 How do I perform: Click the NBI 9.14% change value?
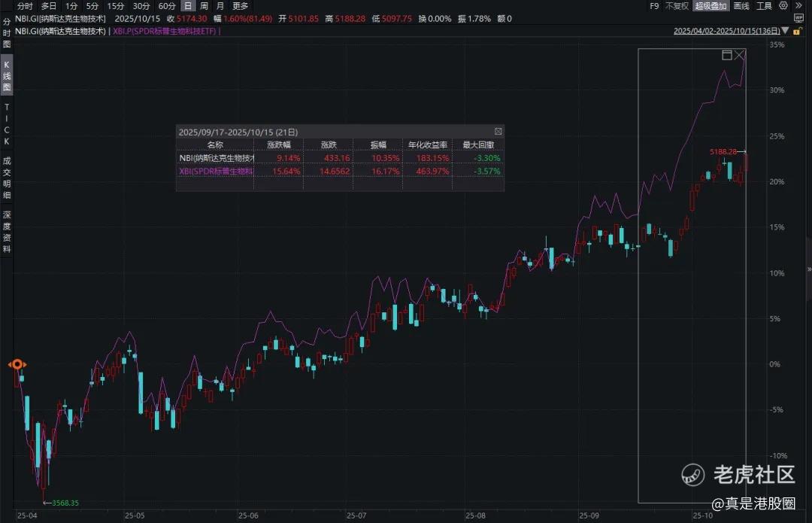pos(289,157)
